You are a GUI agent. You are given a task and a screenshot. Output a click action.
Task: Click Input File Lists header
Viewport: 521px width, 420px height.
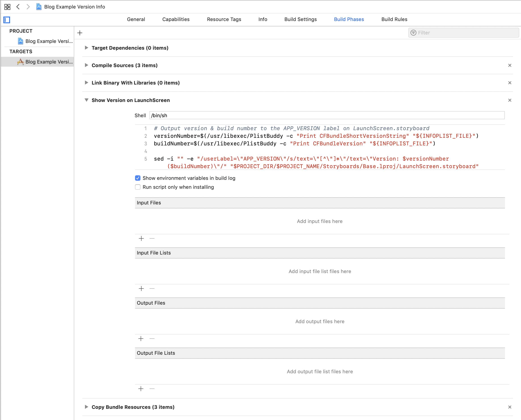click(x=320, y=253)
